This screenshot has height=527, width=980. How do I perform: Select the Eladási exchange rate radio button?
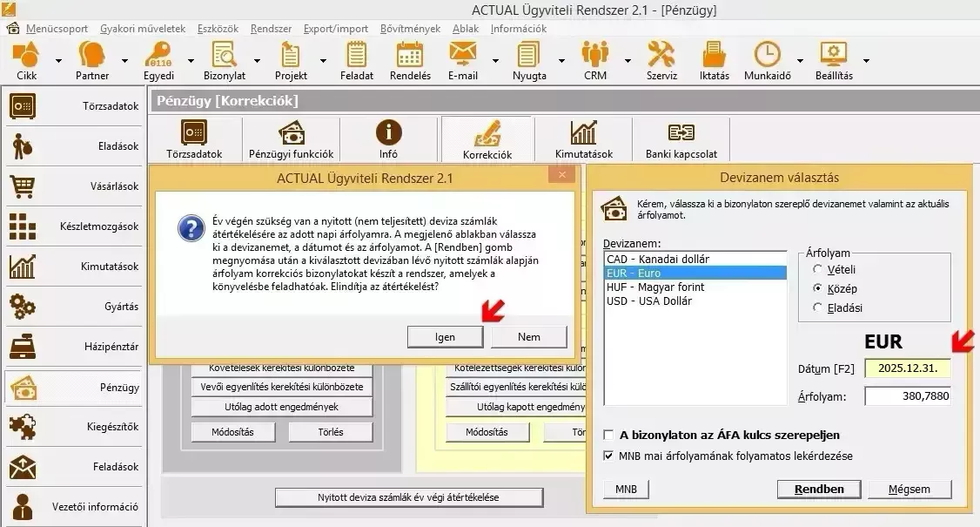coord(817,307)
